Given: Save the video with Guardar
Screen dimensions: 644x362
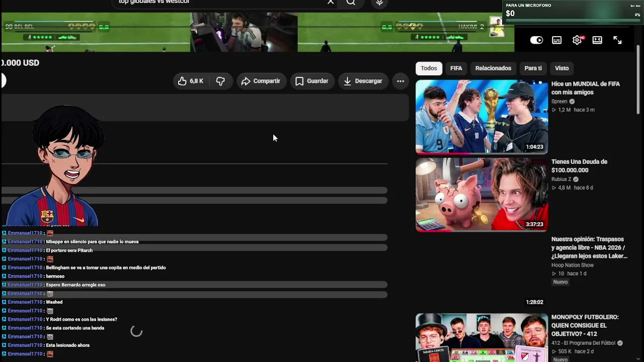Looking at the screenshot, I should point(312,81).
